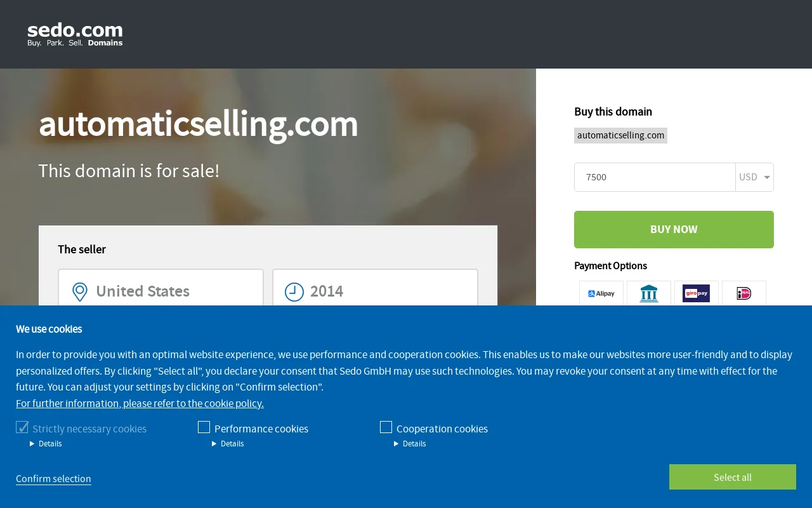Click the automaticselling.com domain tag
Viewport: 812px width, 508px height.
tap(620, 135)
